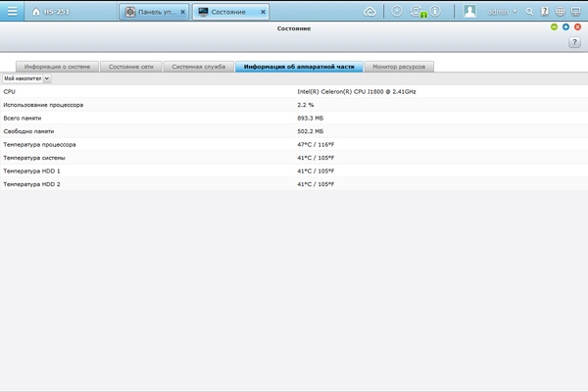Open the search magnifier icon
Image resolution: width=588 pixels, height=392 pixels.
pos(529,12)
